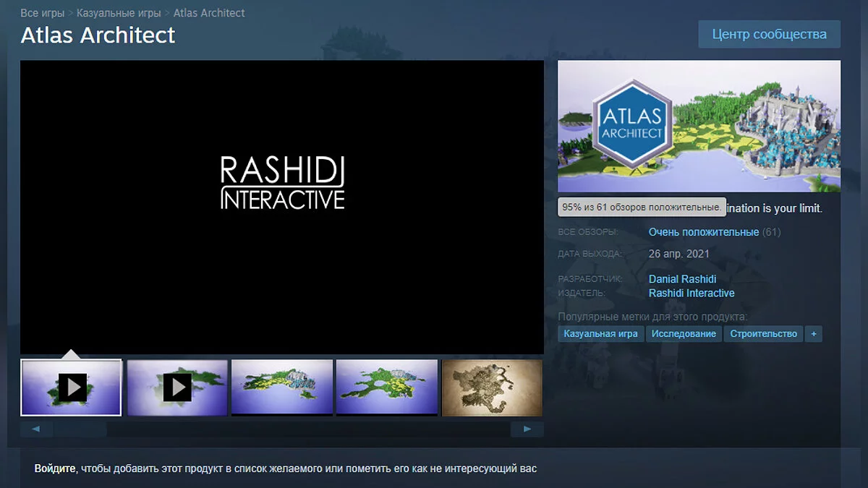This screenshot has height=488, width=868.
Task: Open the parchment map screenshot thumbnail
Action: point(492,388)
